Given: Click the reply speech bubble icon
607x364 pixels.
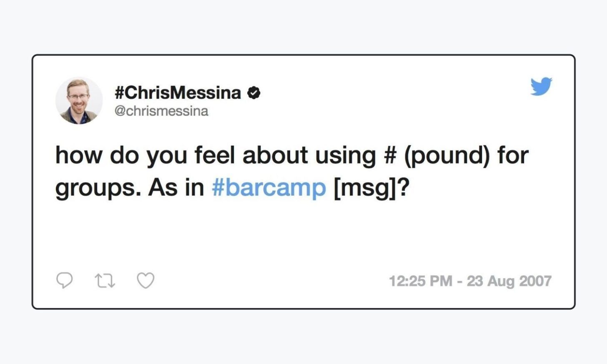Looking at the screenshot, I should [x=64, y=280].
